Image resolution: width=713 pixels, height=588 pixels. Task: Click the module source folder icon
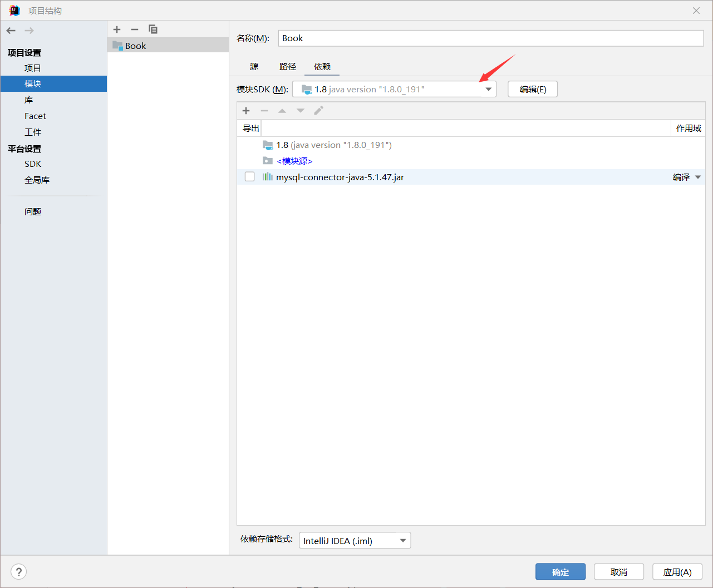[268, 161]
